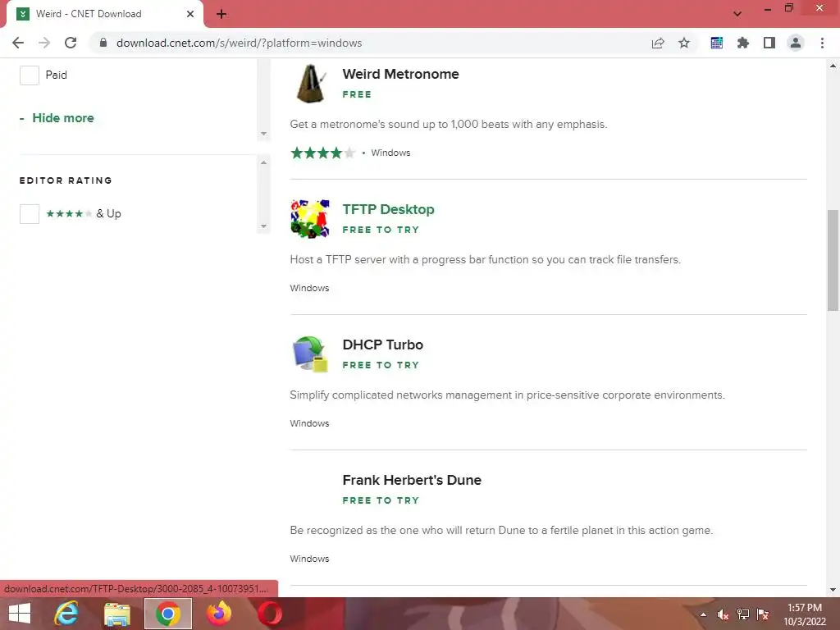Enable the 4 stars & Up rating filter
This screenshot has width=840, height=630.
pyautogui.click(x=30, y=214)
